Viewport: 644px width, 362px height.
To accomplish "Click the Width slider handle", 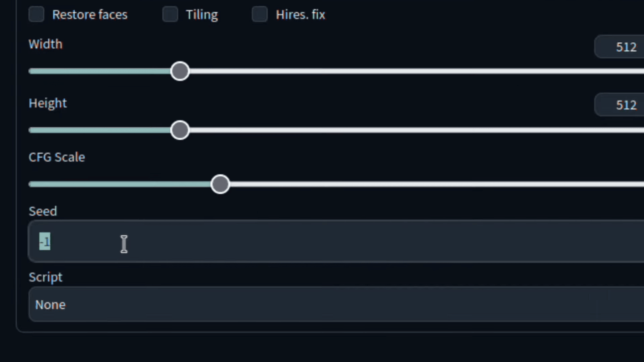I will (x=180, y=71).
